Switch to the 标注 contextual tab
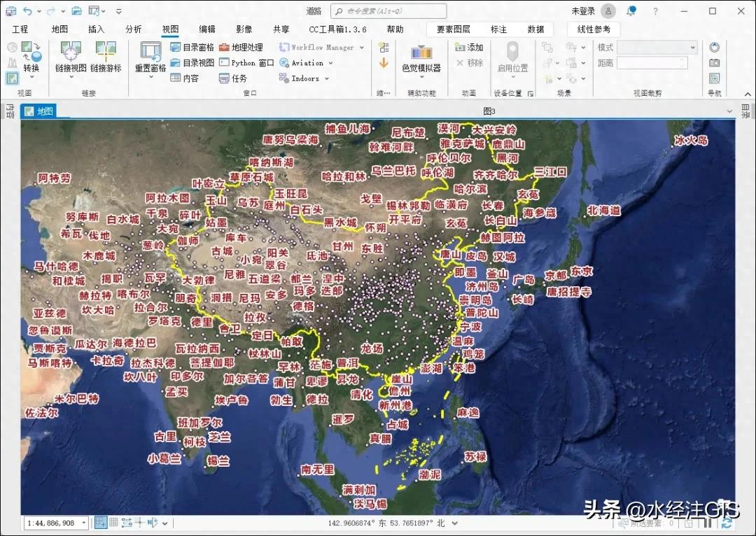This screenshot has height=536, width=756. 500,29
